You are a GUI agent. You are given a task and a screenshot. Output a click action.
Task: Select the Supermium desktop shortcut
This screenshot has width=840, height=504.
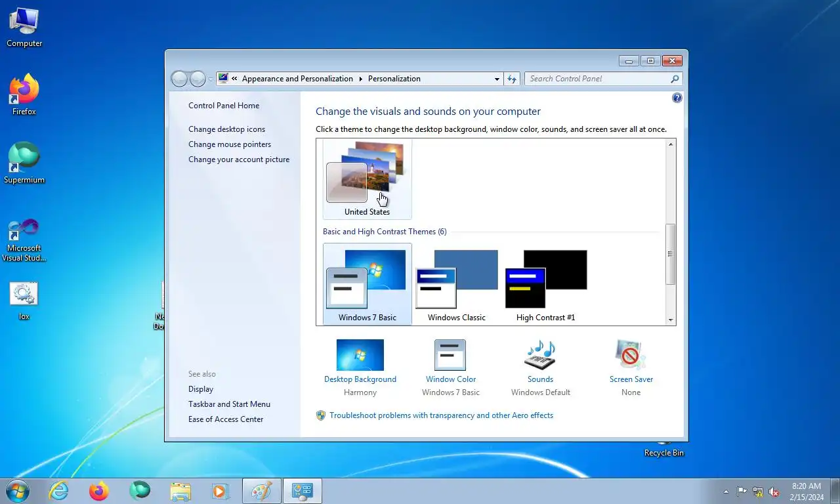tap(24, 163)
